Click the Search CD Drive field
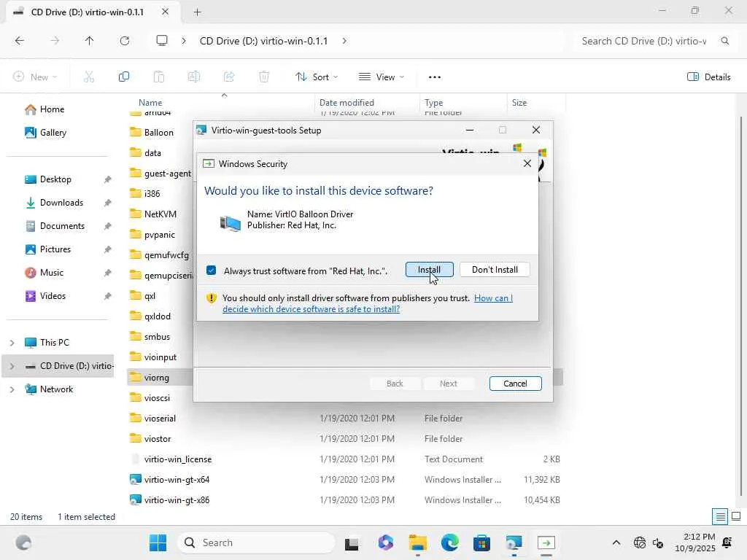The width and height of the screenshot is (747, 560). tap(643, 41)
